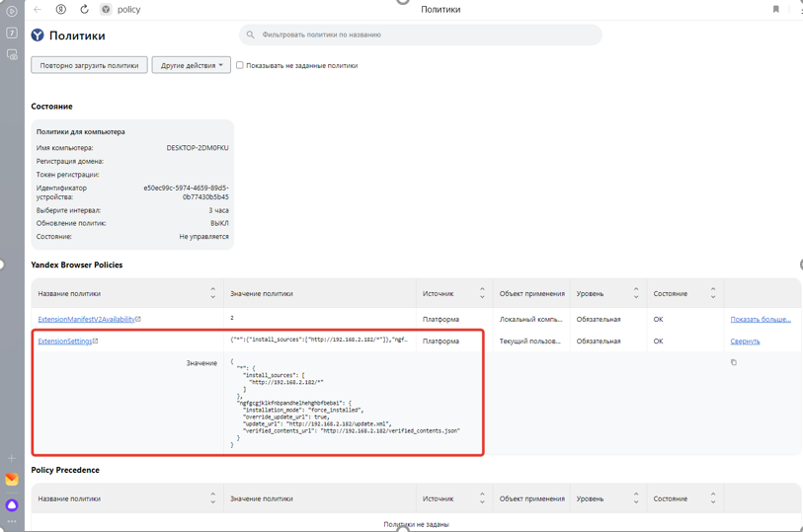The height and width of the screenshot is (532, 803).
Task: Open Yandex Mail from the sidebar
Action: coord(12,480)
